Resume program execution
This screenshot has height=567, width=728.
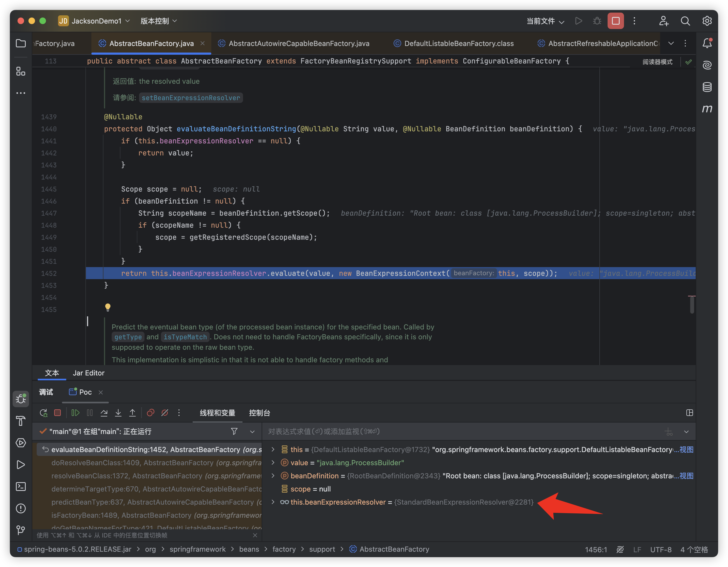(75, 413)
